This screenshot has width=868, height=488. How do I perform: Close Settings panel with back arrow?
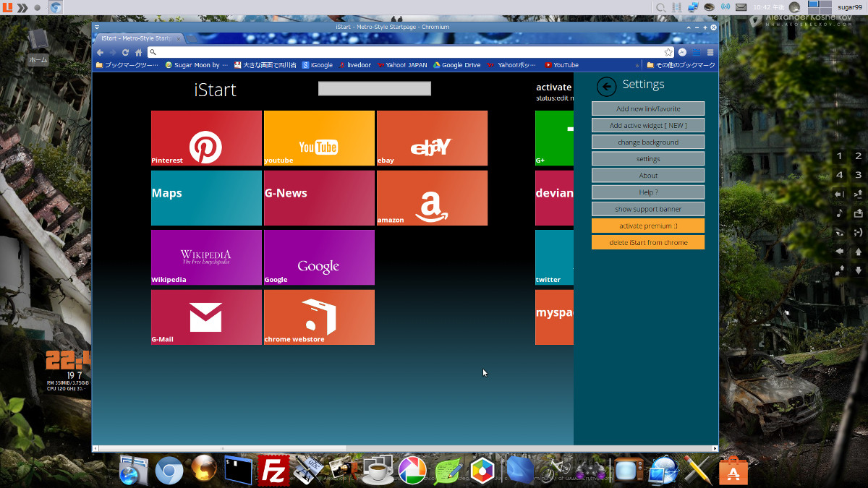pos(606,87)
